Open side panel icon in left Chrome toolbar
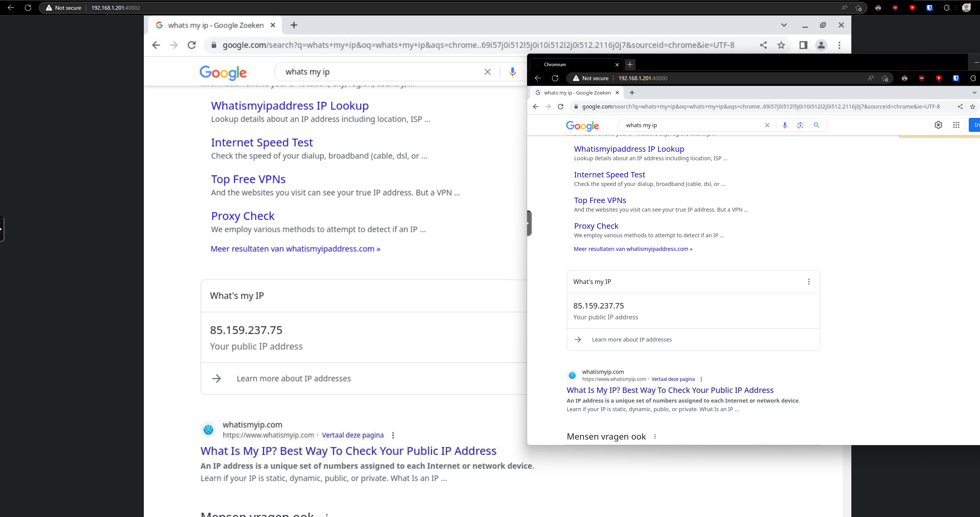 coord(803,45)
